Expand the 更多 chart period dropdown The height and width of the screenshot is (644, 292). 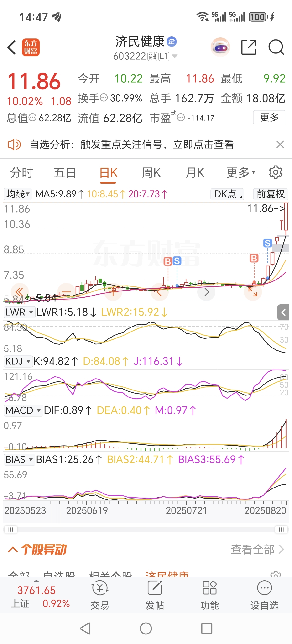[241, 173]
